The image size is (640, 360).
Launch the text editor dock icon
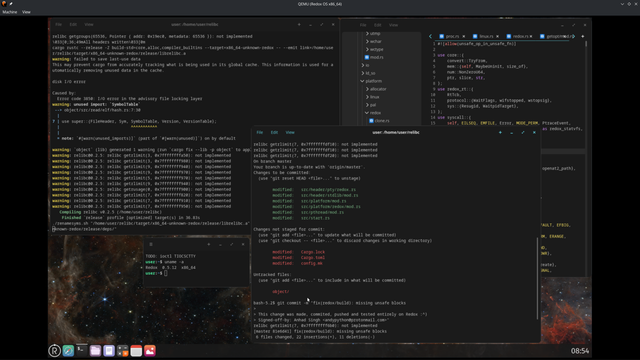[109, 351]
